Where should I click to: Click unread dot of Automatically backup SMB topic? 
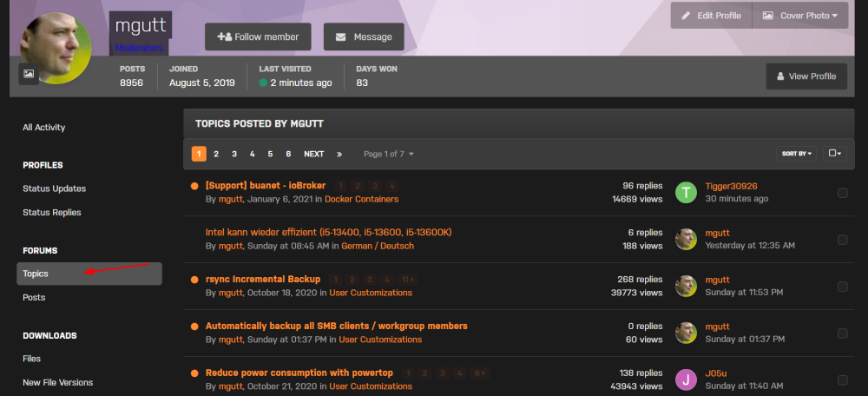click(x=194, y=327)
